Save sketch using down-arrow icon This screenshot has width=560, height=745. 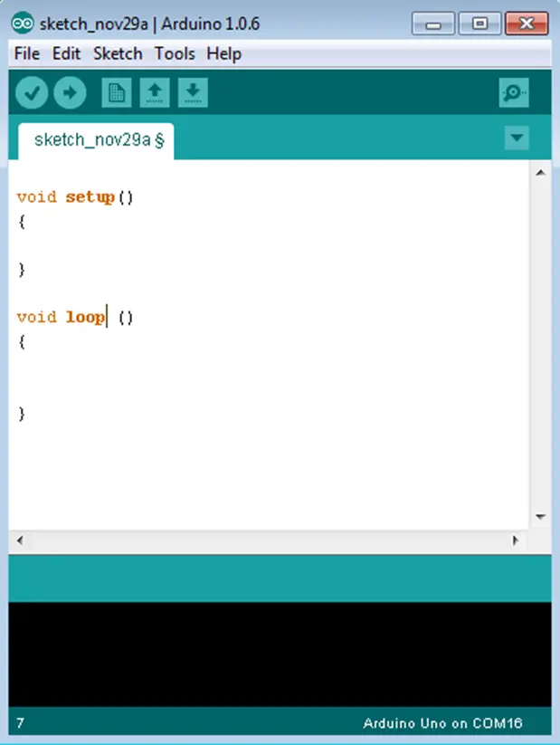pos(193,92)
